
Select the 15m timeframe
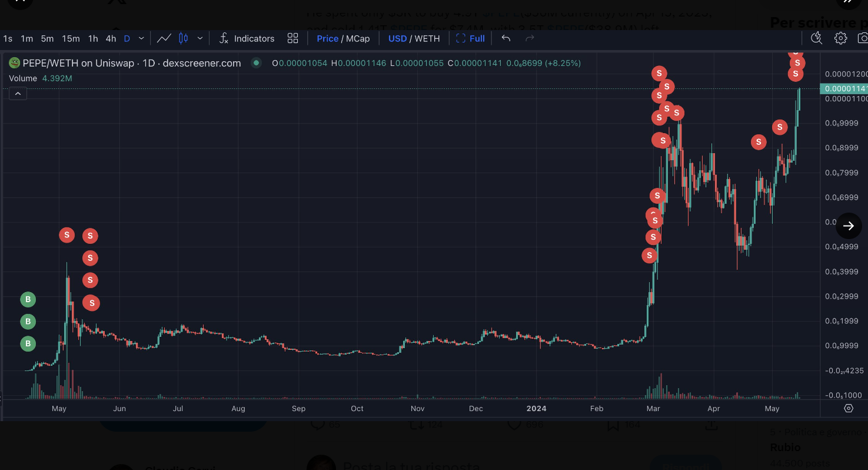tap(71, 38)
